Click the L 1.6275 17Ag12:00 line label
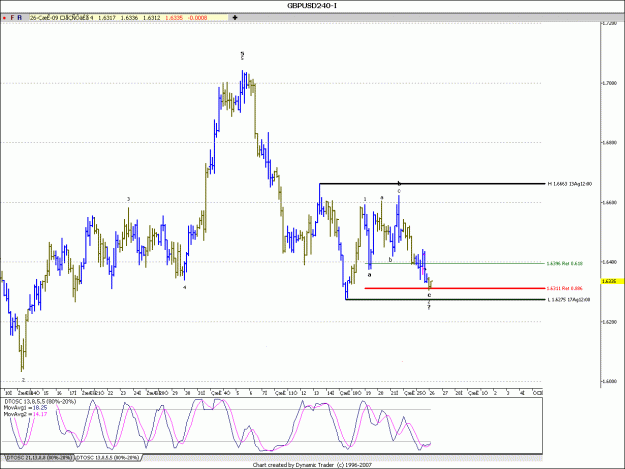The height and width of the screenshot is (469, 625). (x=569, y=300)
